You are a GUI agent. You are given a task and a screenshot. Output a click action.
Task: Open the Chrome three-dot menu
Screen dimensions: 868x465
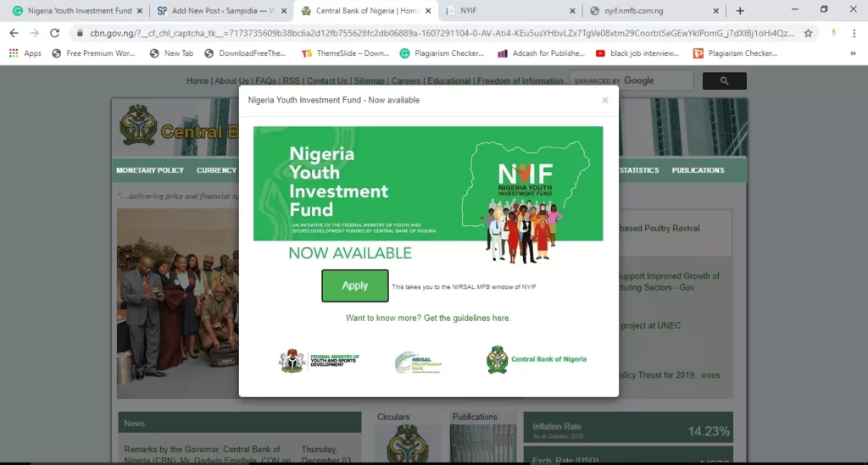854,33
